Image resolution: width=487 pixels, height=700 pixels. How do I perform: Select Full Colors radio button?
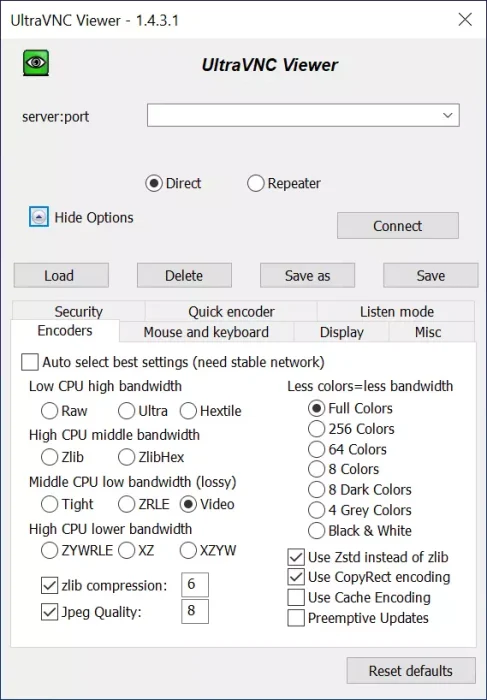pos(316,408)
